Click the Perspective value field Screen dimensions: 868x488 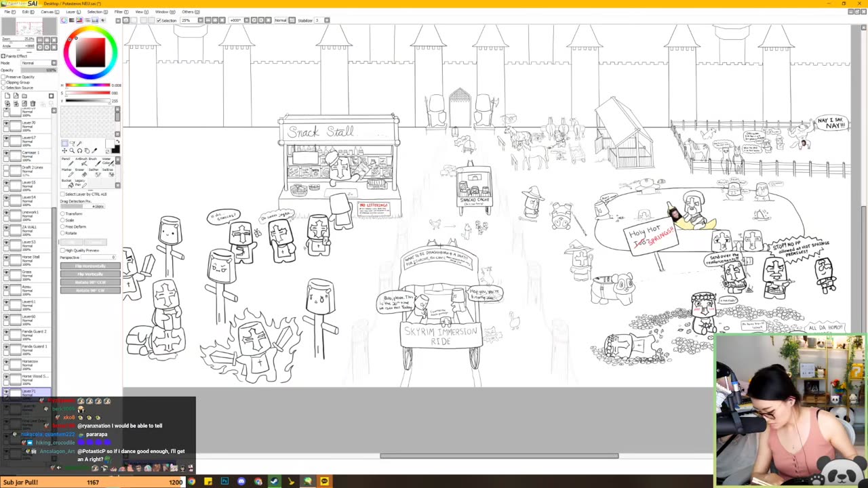tap(98, 258)
